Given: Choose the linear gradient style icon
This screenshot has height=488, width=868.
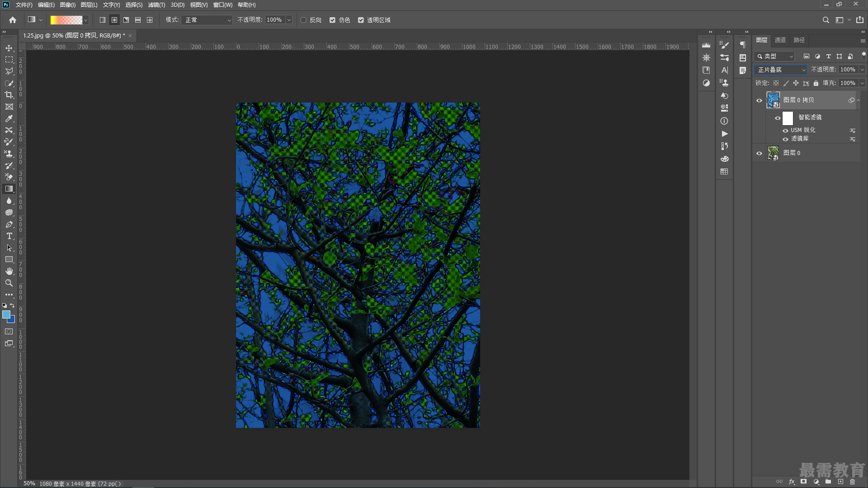Looking at the screenshot, I should click(x=103, y=20).
